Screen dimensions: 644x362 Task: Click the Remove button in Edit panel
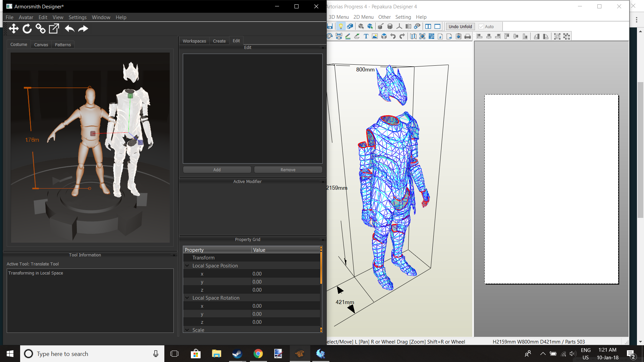coord(288,170)
